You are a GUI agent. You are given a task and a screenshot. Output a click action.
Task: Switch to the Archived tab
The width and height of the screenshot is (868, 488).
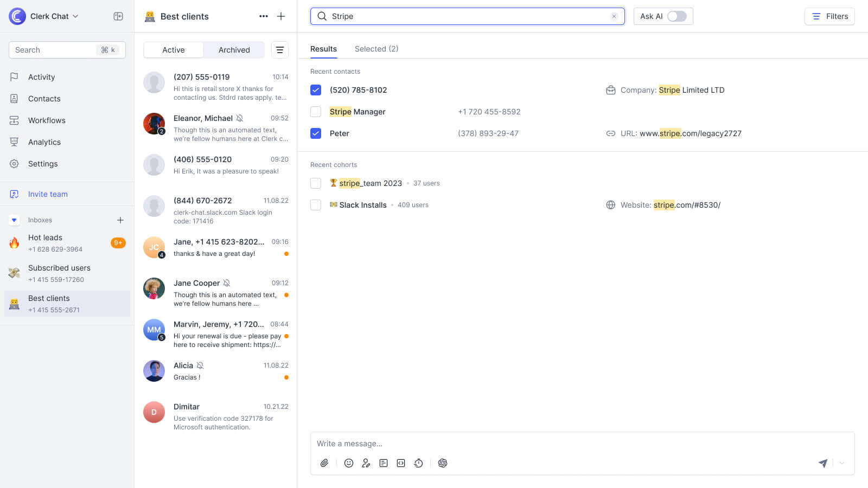[x=234, y=50]
